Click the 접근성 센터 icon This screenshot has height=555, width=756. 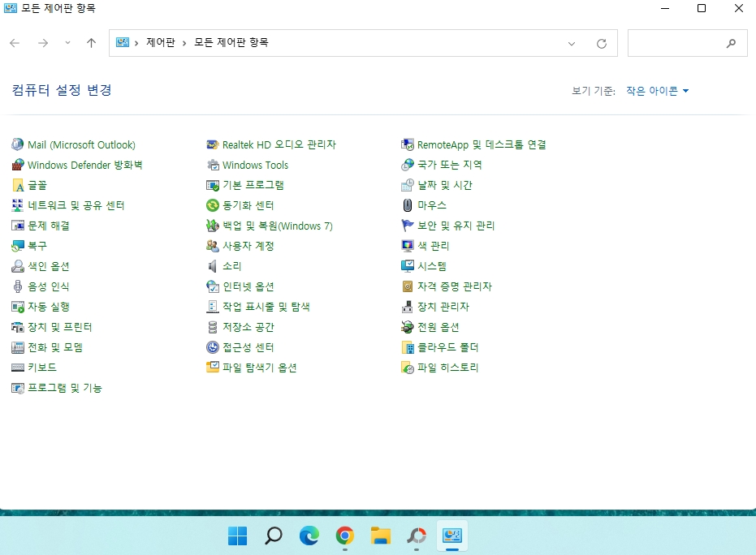pyautogui.click(x=212, y=347)
